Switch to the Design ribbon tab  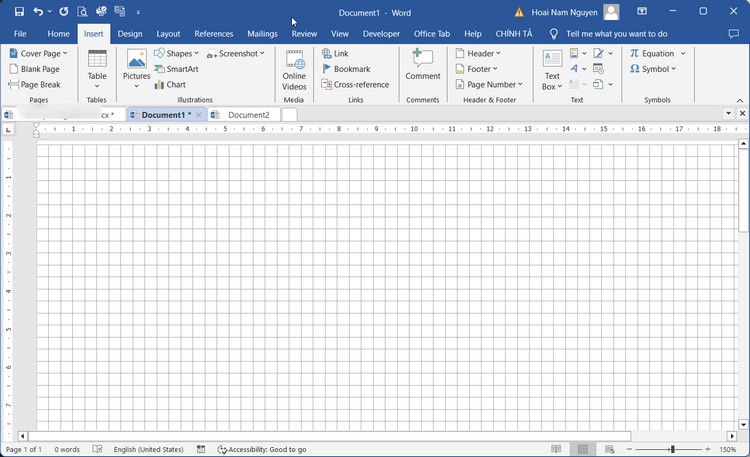coord(130,34)
